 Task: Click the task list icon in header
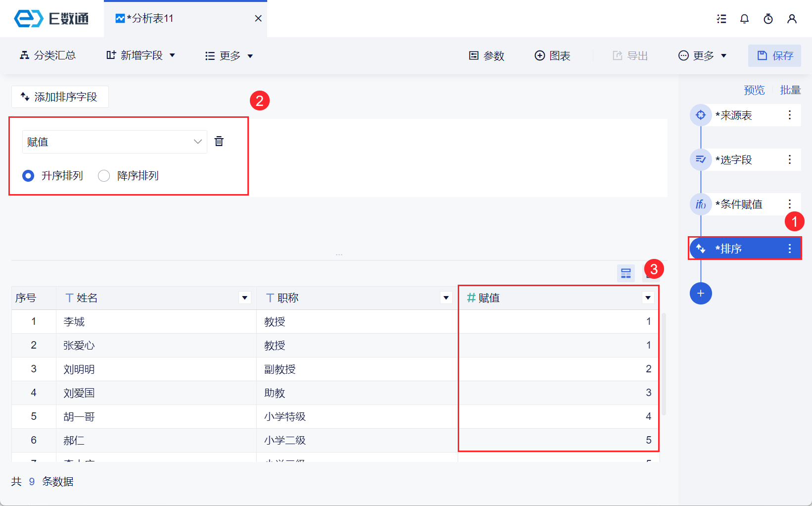721,19
